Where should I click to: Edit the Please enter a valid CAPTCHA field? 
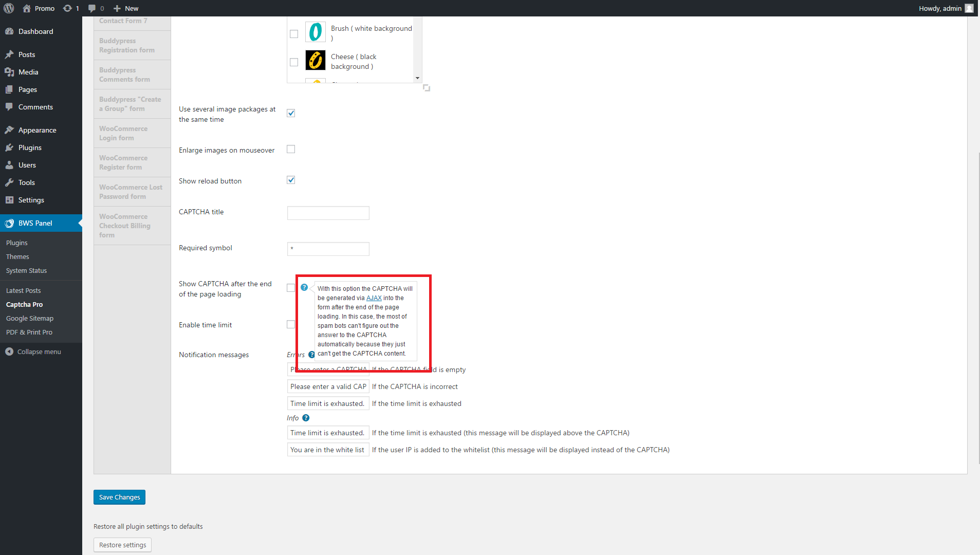tap(328, 386)
